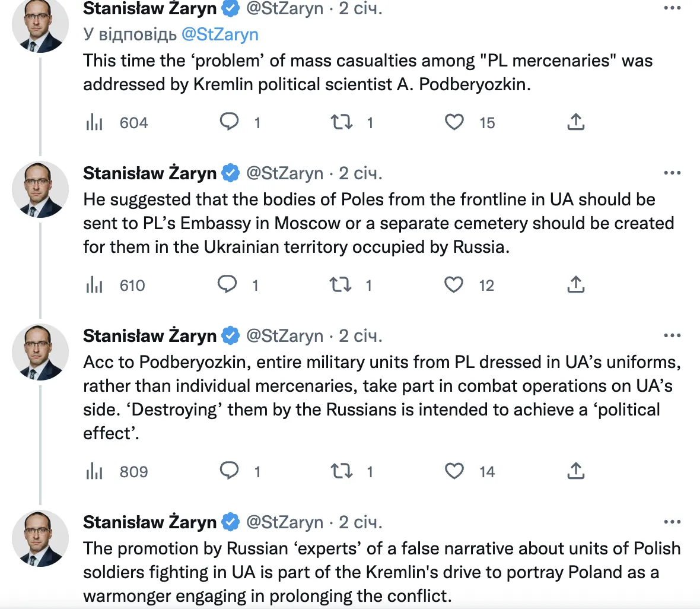Open Stanisław Żaryn's name on the embassy tweet
Screen dimensions: 700x609
click(149, 173)
